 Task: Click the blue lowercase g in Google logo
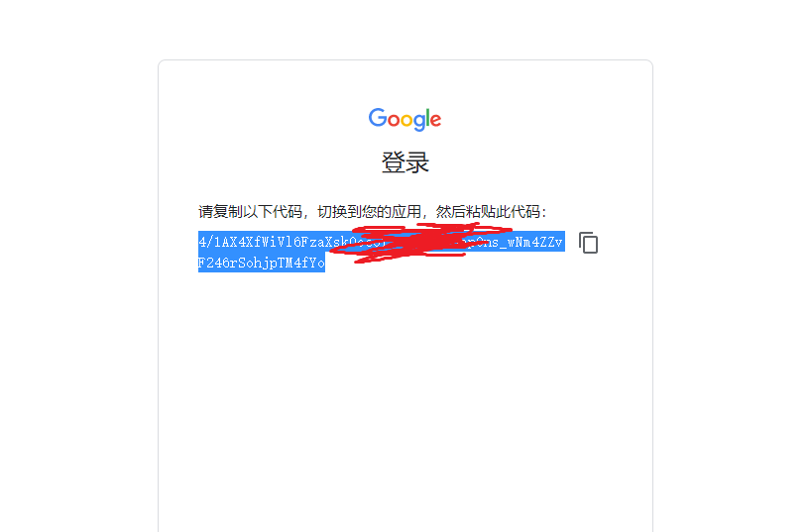tap(420, 123)
